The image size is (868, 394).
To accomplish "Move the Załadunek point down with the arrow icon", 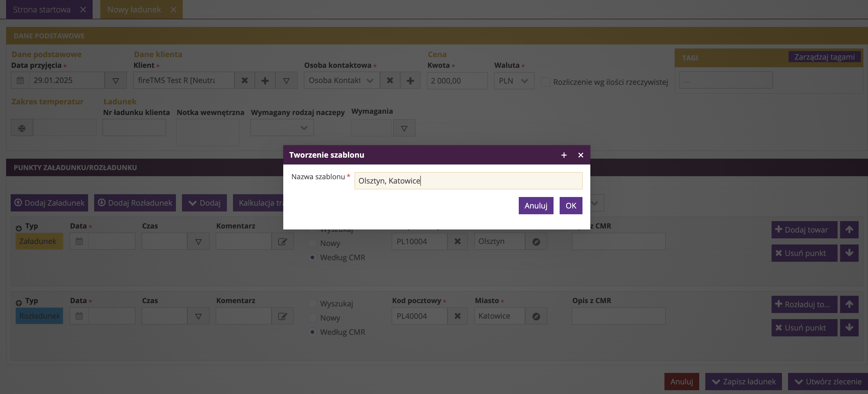I will point(849,253).
